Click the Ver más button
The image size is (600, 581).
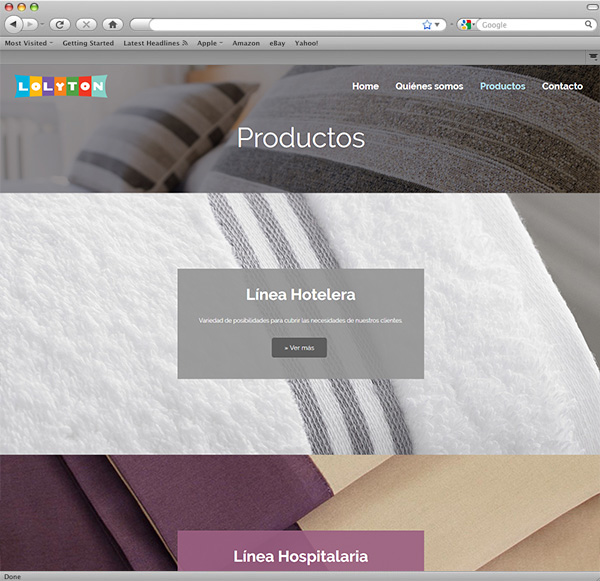[299, 348]
